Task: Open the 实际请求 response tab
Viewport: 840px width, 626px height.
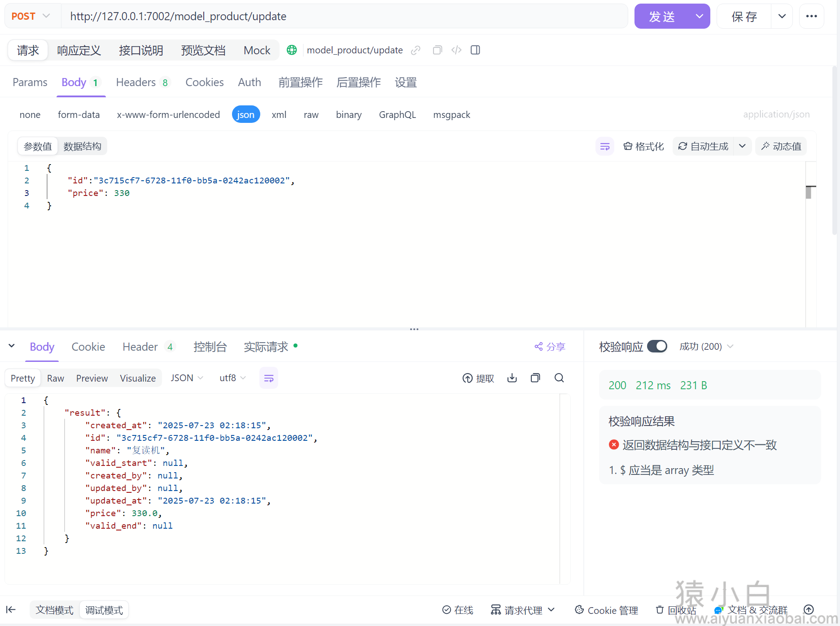Action: (266, 347)
